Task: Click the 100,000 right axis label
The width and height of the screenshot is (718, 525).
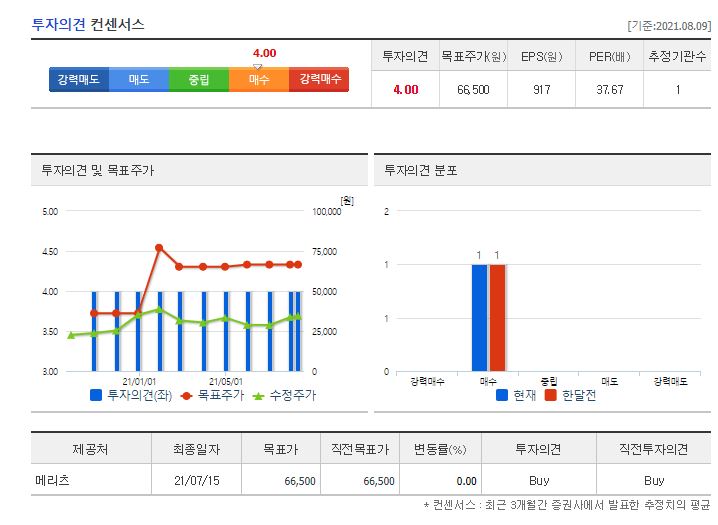Action: pyautogui.click(x=326, y=211)
